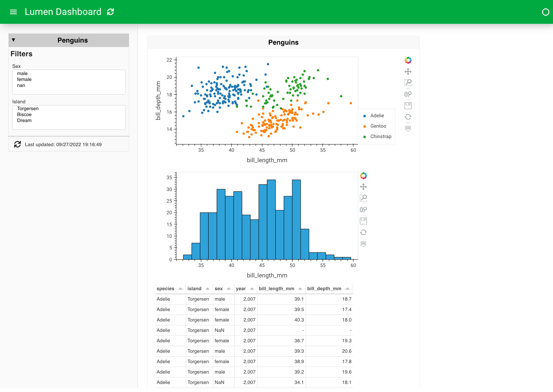Open the hamburger sidebar menu
This screenshot has width=553, height=392.
[x=13, y=12]
